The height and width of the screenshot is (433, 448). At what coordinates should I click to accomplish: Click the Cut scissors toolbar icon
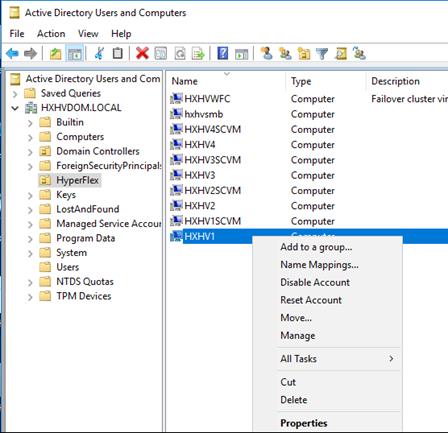point(99,53)
